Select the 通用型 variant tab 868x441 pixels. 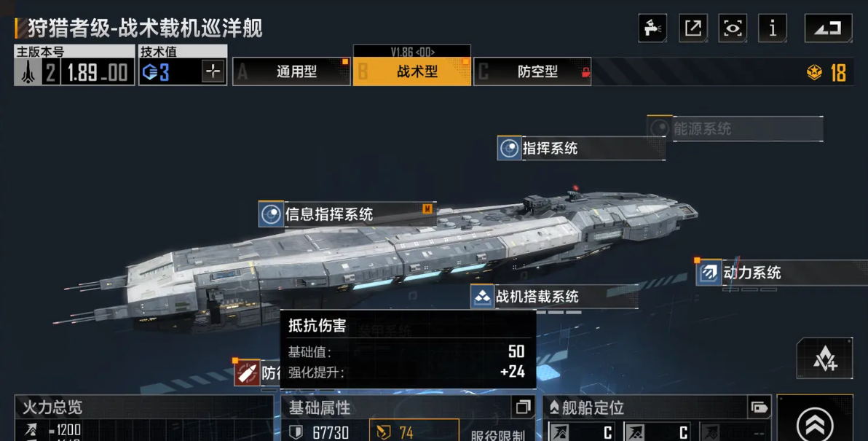coord(291,71)
